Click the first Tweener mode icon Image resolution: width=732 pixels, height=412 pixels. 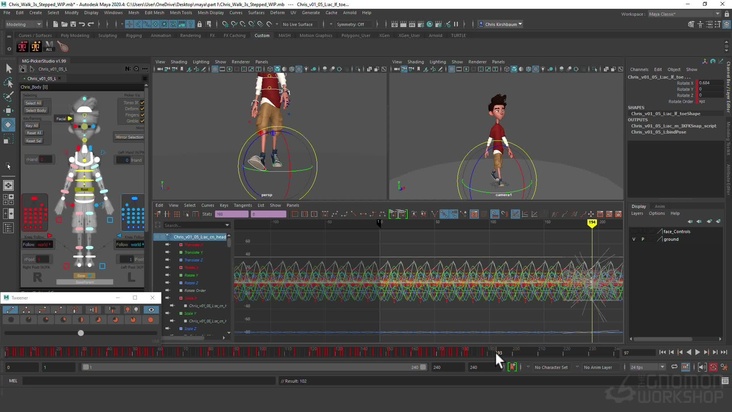pyautogui.click(x=10, y=310)
